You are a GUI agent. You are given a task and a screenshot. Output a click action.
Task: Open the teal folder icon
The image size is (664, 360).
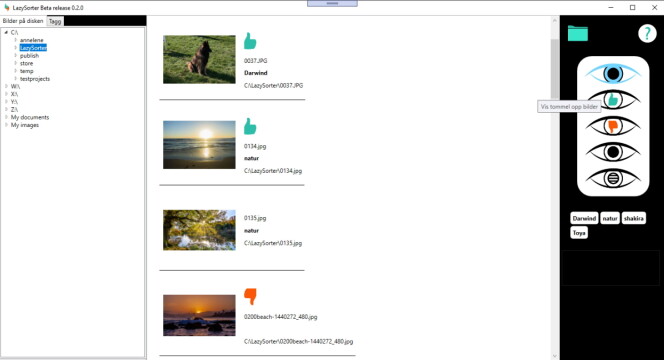[x=578, y=33]
